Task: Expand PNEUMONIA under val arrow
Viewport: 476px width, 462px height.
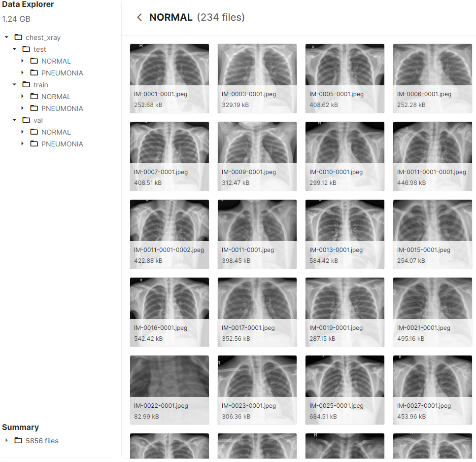Action: (x=22, y=143)
